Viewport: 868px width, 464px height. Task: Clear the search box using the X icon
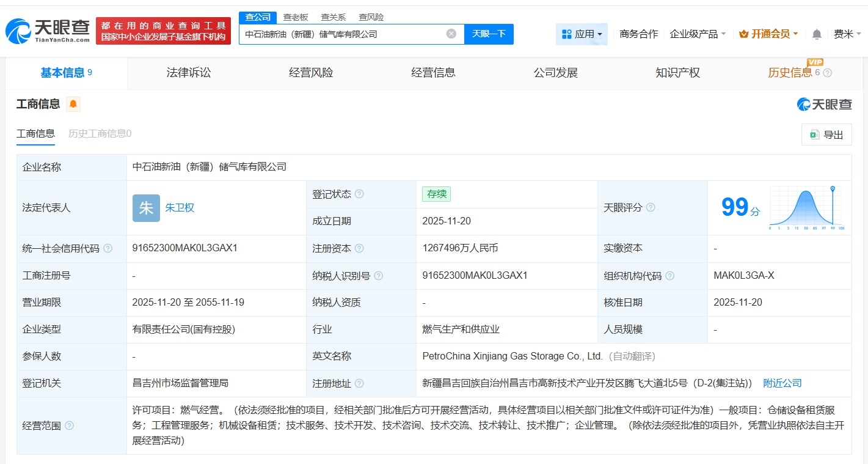click(x=451, y=34)
